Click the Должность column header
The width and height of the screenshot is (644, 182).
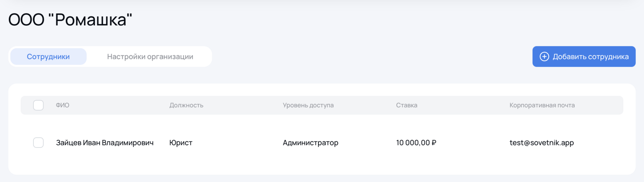[x=186, y=105]
